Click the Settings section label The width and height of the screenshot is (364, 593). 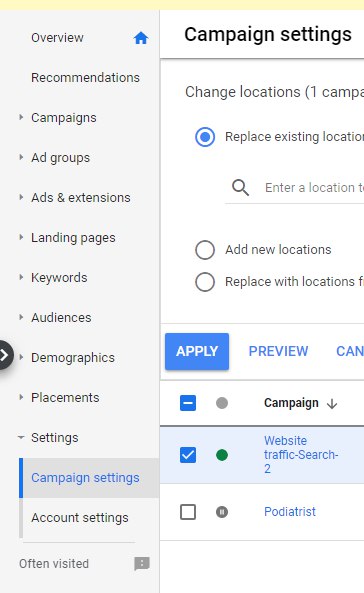tap(54, 438)
